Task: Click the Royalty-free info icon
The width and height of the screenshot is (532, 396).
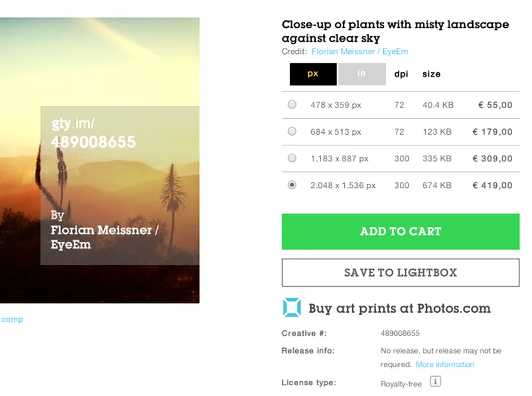Action: 435,381
